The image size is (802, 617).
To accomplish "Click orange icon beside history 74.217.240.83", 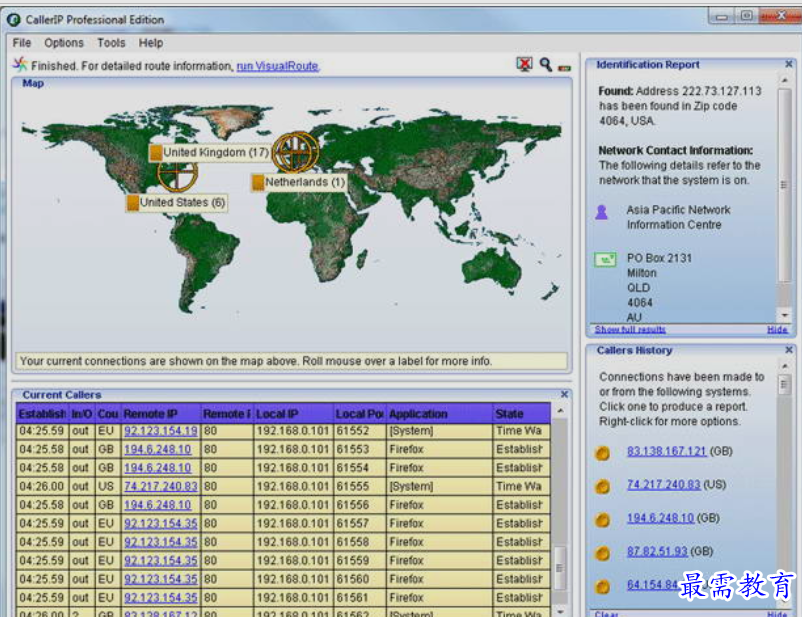I will 603,487.
